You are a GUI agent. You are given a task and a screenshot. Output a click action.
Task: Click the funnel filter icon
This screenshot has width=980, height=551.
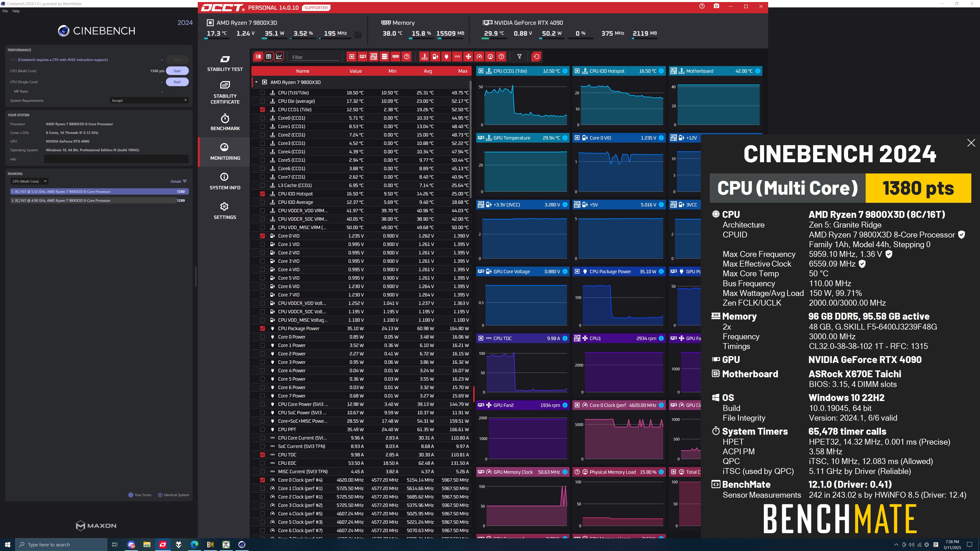[519, 57]
